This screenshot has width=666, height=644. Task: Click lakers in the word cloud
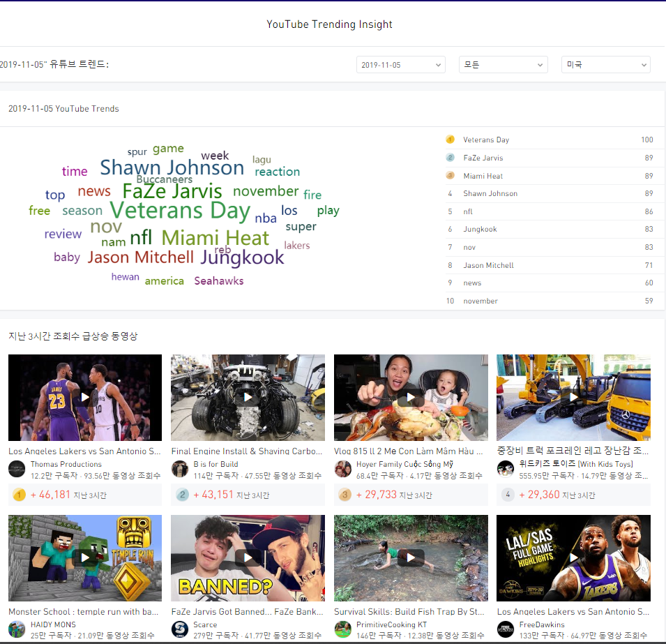point(297,246)
